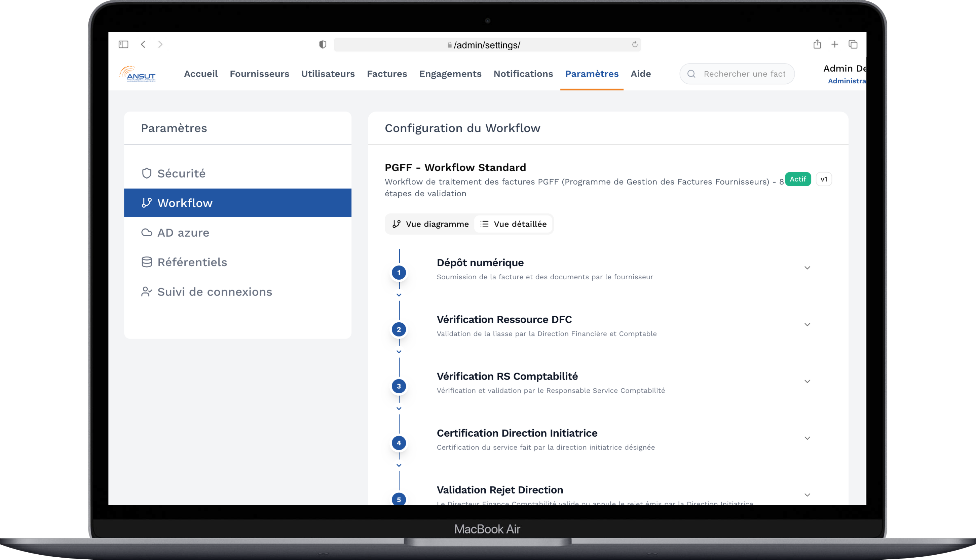
Task: Switch to Vue détaillée
Action: [x=513, y=224]
